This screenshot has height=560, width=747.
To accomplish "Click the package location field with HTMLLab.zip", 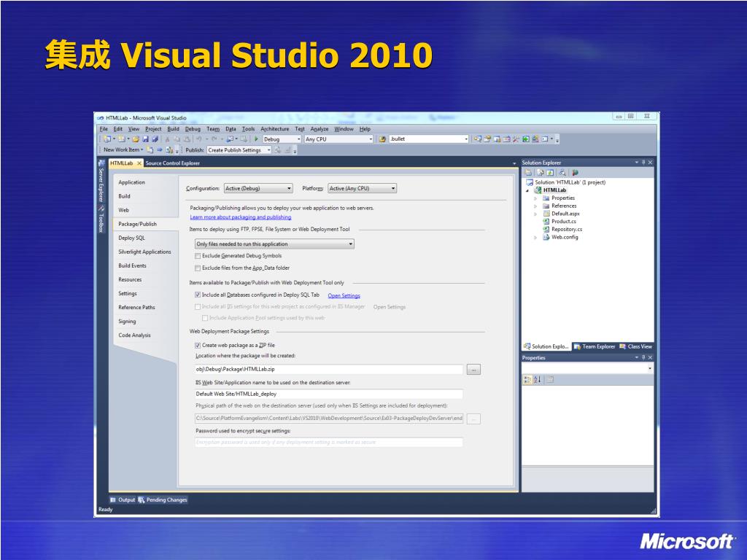I will [x=329, y=370].
